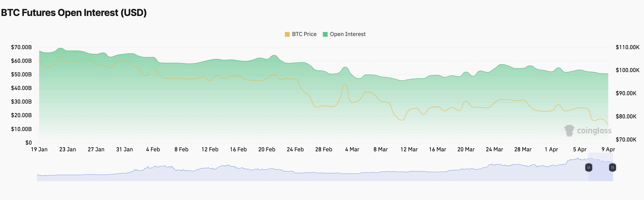Grab the right range slider handle
This screenshot has height=200, width=644.
pyautogui.click(x=612, y=167)
